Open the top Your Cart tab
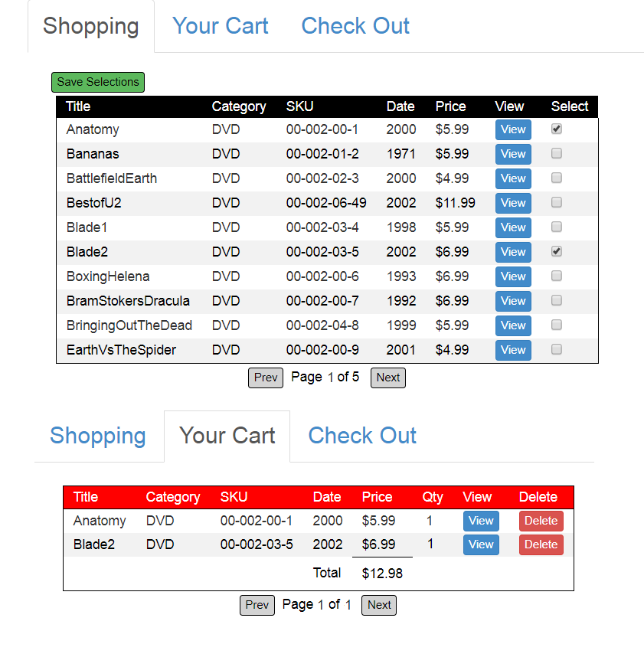Viewport: 644px width, 667px height. 221,26
